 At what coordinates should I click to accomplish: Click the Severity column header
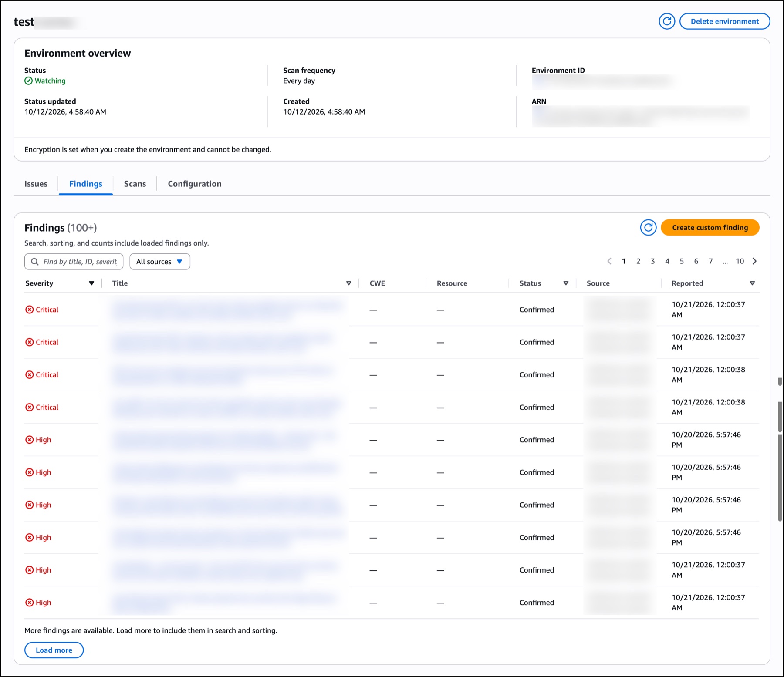click(x=39, y=283)
